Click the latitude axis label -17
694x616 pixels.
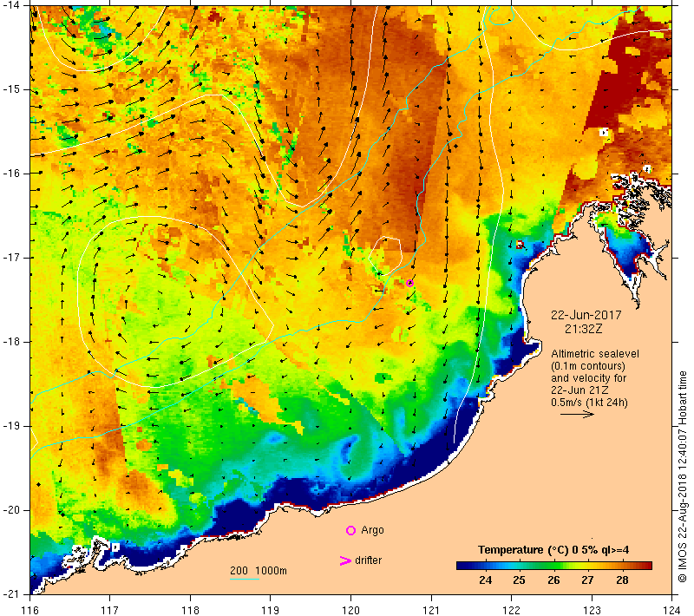click(11, 258)
